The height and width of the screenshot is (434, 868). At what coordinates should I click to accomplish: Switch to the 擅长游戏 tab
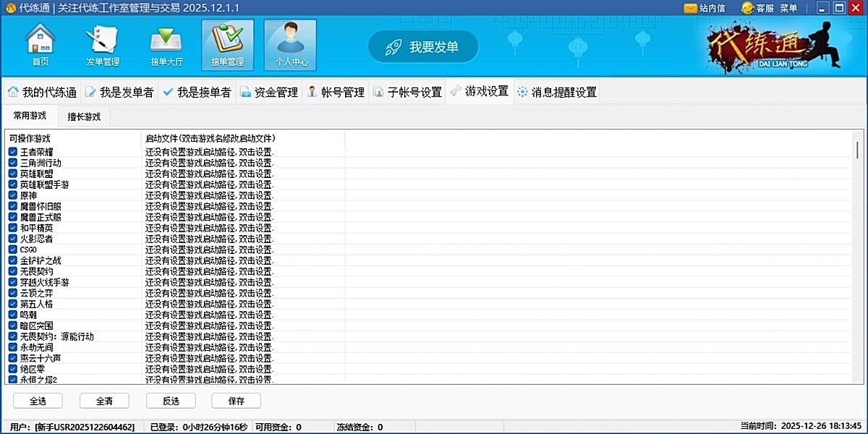tap(84, 116)
